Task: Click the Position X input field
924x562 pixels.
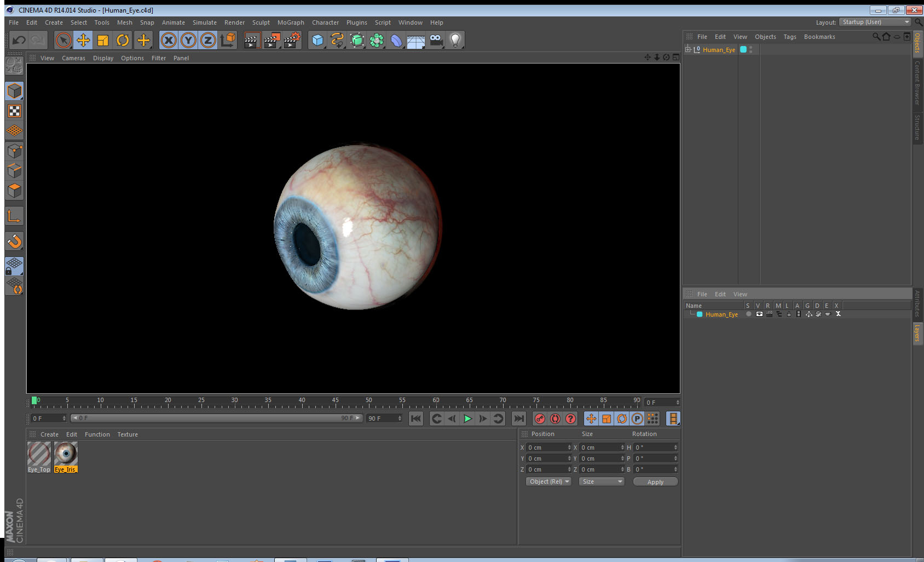Action: pos(549,448)
